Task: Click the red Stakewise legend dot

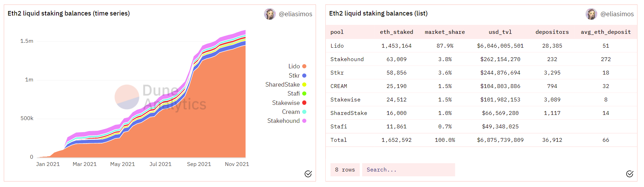Action: 304,103
